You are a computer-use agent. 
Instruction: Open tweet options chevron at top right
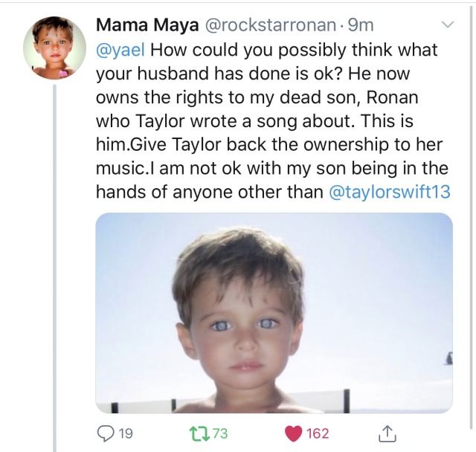[x=448, y=26]
